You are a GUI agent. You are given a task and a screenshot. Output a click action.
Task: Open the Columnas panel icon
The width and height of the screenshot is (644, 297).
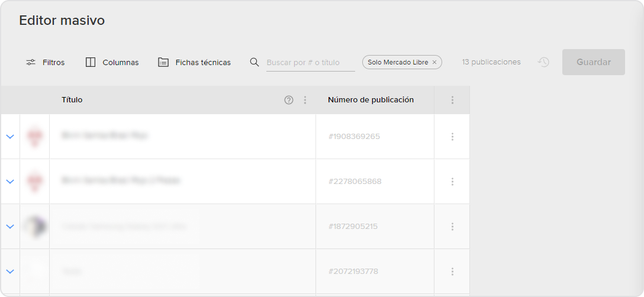pyautogui.click(x=91, y=63)
